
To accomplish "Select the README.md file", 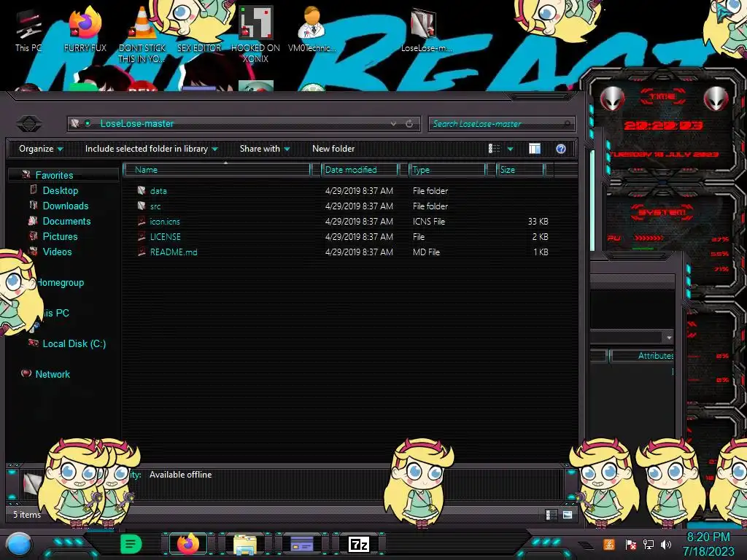I will click(343, 252).
